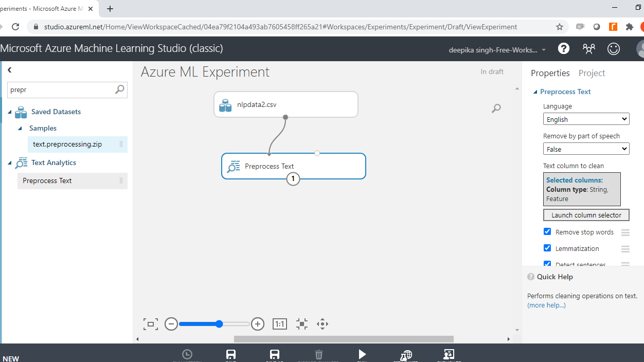Viewport: 644px width, 362px height.
Task: Click the horizontal canvas scrollbar
Action: click(344, 339)
